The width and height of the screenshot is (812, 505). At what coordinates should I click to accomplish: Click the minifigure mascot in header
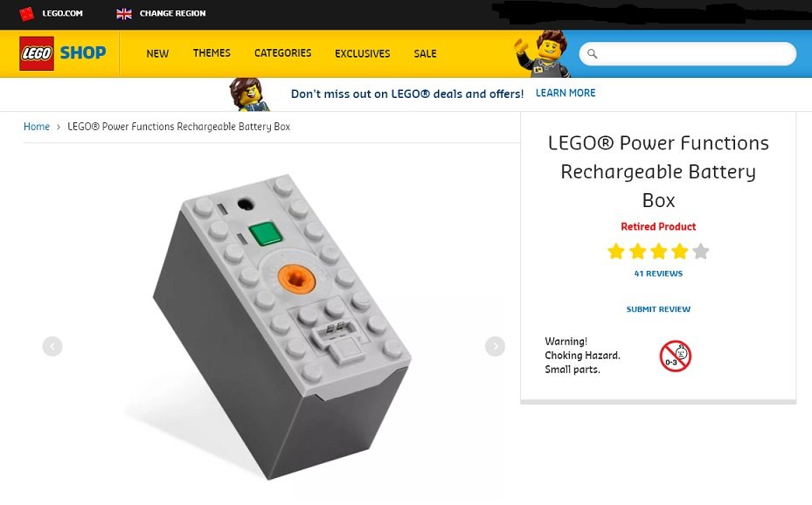coord(543,54)
